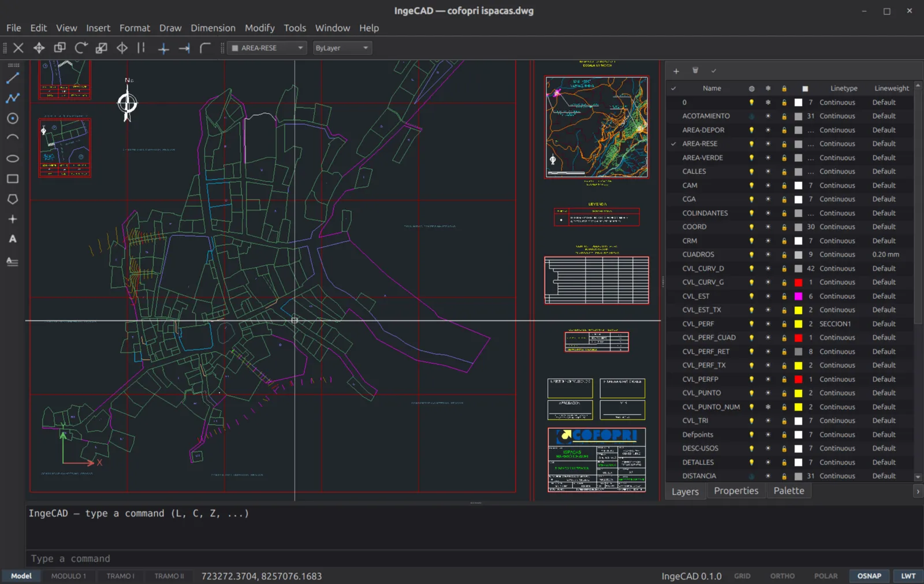Delete layer using the trash icon
Image resolution: width=924 pixels, height=584 pixels.
[695, 70]
